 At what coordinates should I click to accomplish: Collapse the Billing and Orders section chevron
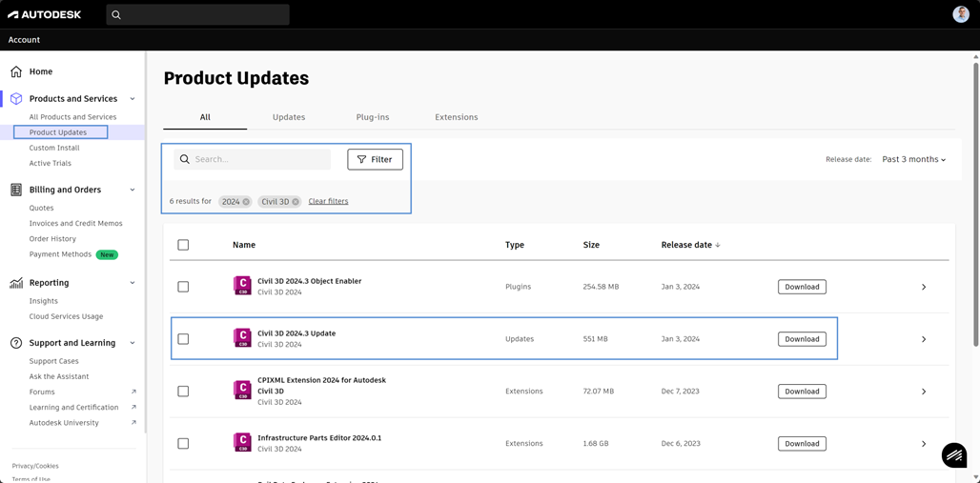(x=133, y=190)
